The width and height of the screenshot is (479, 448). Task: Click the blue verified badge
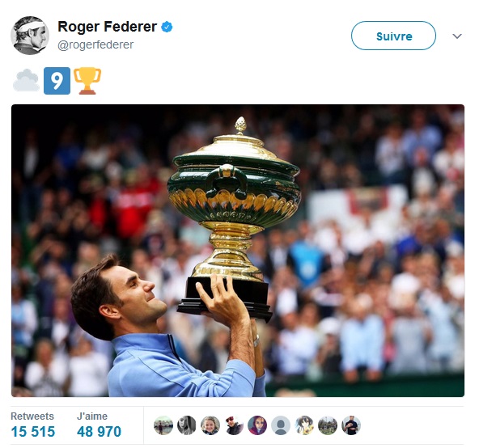coord(167,27)
